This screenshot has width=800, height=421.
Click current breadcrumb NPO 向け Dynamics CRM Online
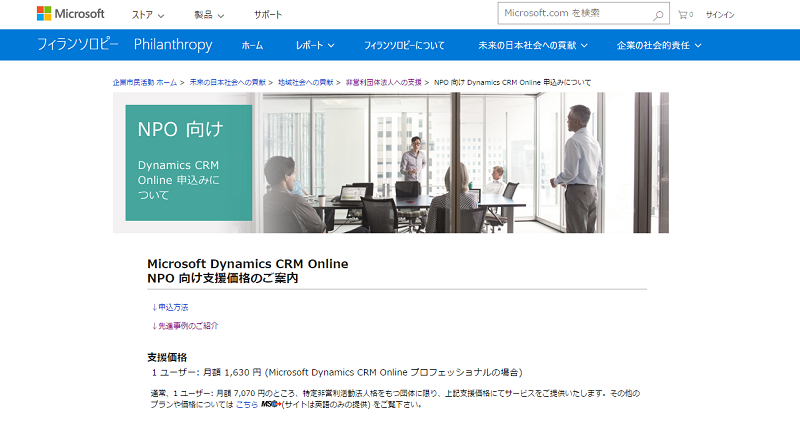[x=512, y=82]
